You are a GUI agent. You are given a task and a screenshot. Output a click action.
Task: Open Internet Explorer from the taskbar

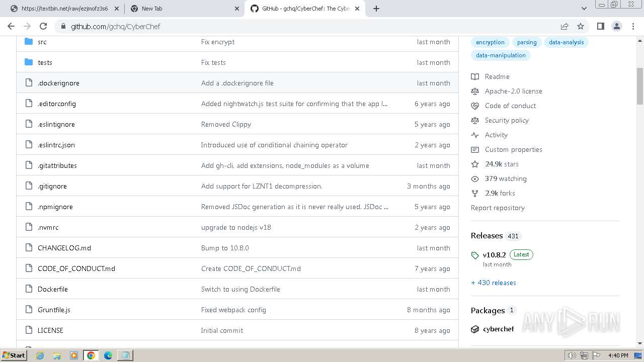[x=40, y=355]
